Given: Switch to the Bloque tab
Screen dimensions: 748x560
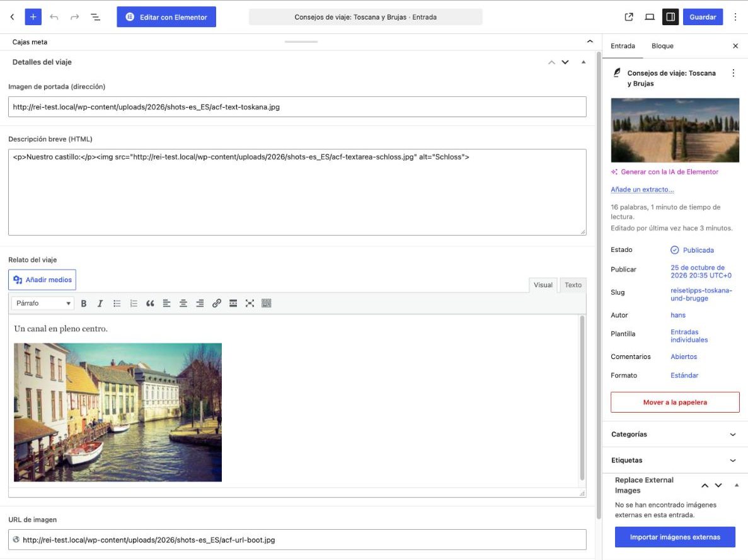Looking at the screenshot, I should pos(662,46).
